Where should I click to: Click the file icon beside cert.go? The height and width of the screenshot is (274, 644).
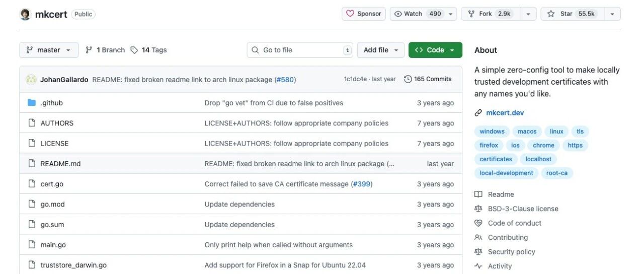32,184
